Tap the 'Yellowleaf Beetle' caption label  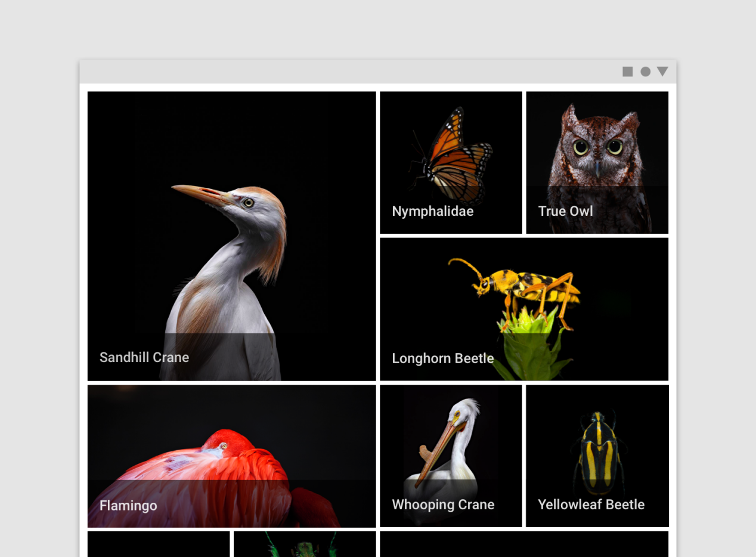[591, 505]
